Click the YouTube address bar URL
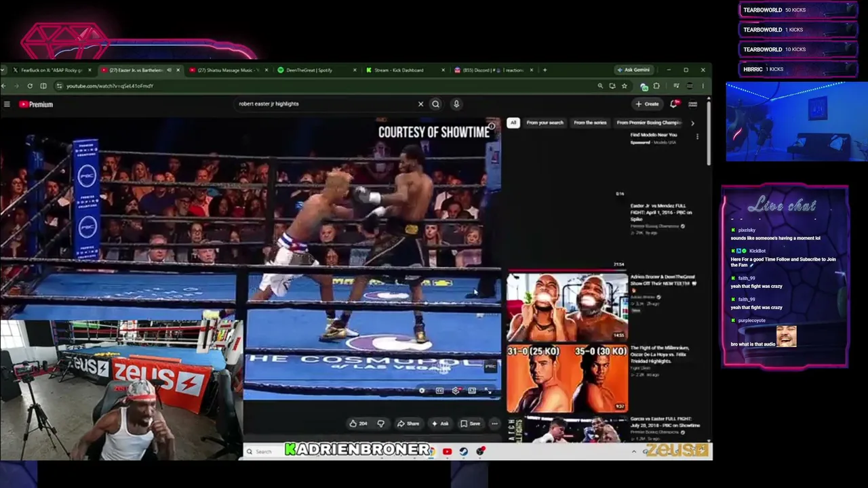 click(x=110, y=86)
